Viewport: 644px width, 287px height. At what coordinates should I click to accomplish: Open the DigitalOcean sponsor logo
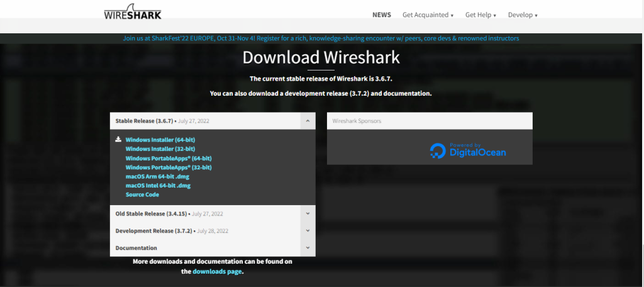[468, 150]
